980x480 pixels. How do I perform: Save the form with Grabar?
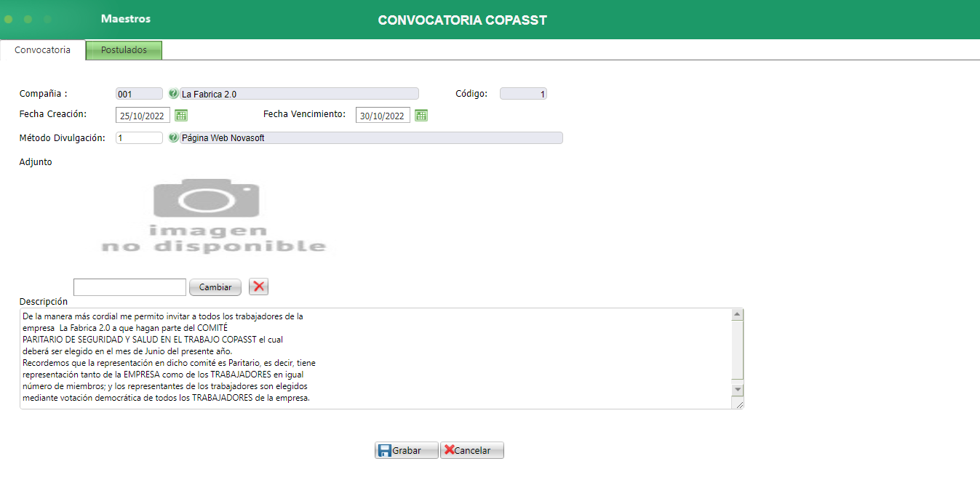pyautogui.click(x=407, y=450)
